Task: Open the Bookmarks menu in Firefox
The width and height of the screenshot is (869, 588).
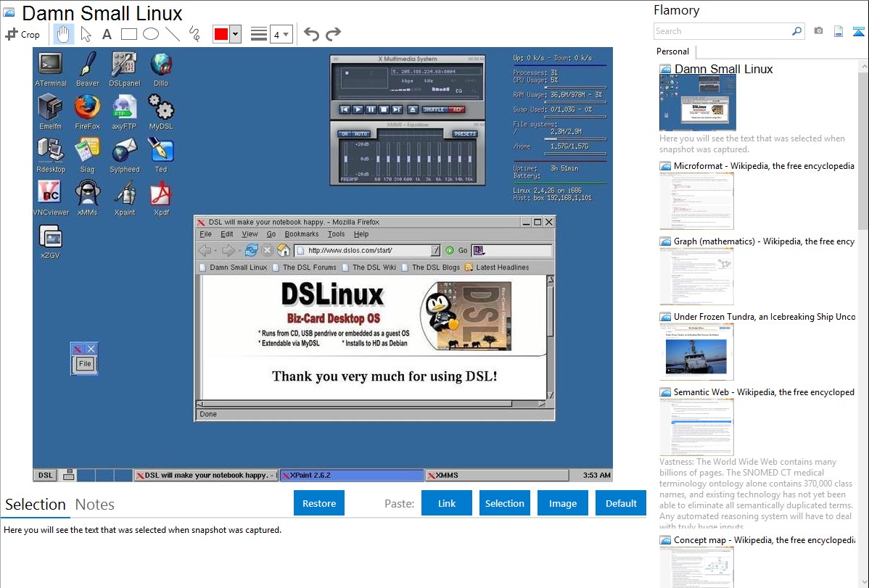Action: [x=302, y=234]
